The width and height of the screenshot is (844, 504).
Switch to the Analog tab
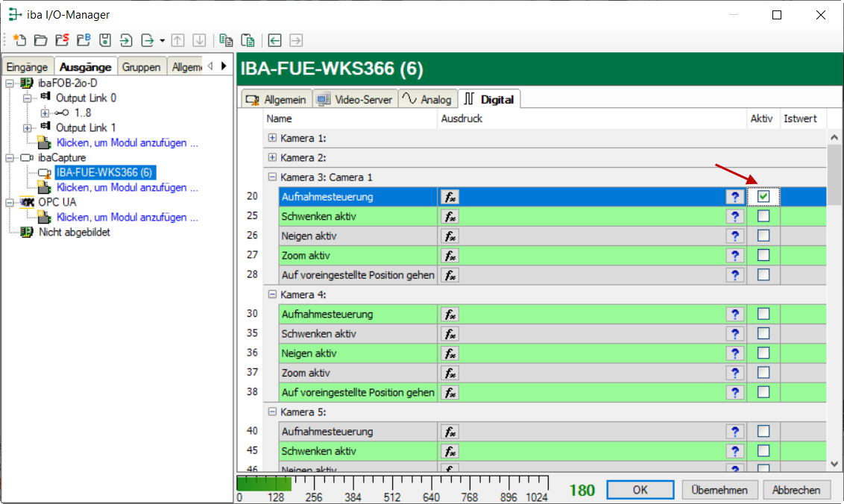(427, 99)
